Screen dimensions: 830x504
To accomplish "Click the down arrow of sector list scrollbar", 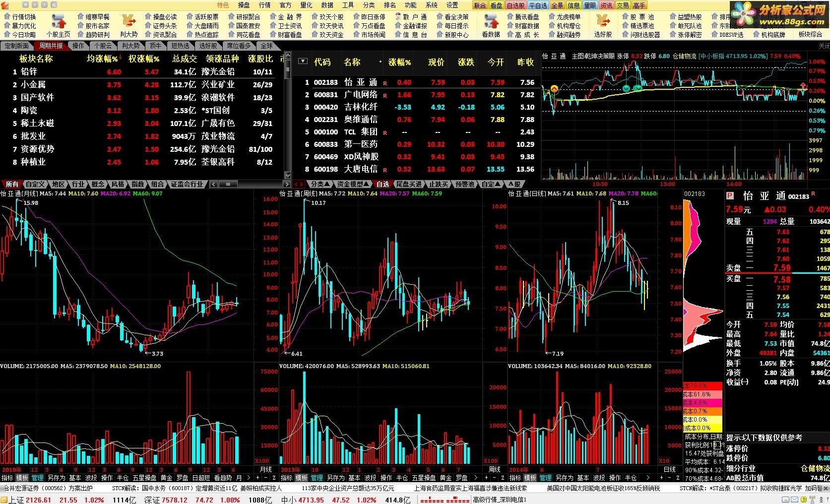I will pos(287,175).
